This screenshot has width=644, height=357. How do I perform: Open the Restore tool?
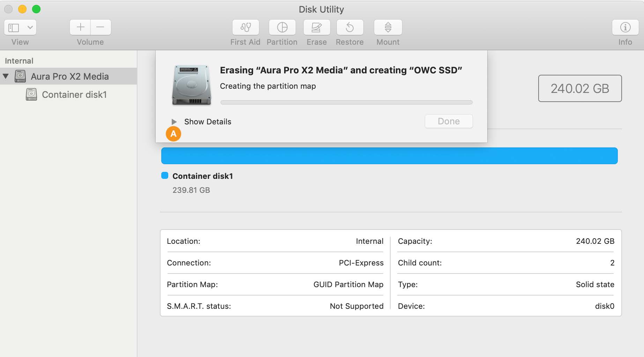pos(349,32)
